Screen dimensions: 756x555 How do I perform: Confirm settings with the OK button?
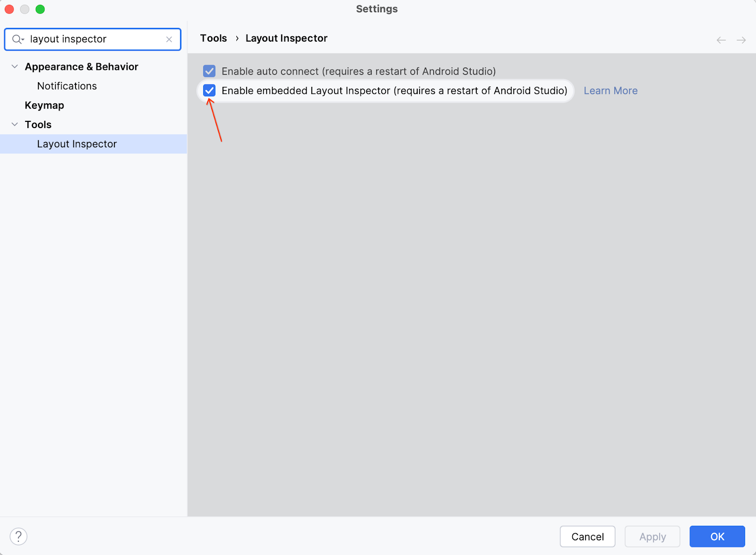point(717,537)
